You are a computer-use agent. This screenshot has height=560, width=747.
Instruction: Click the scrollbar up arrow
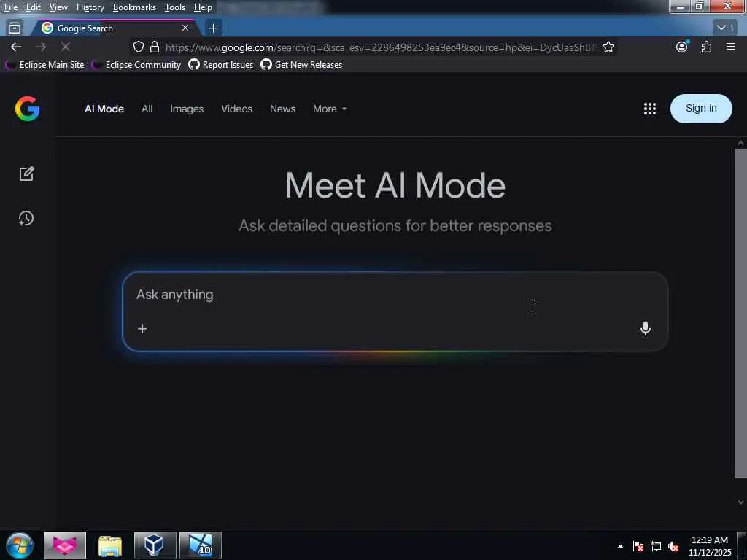tap(740, 144)
